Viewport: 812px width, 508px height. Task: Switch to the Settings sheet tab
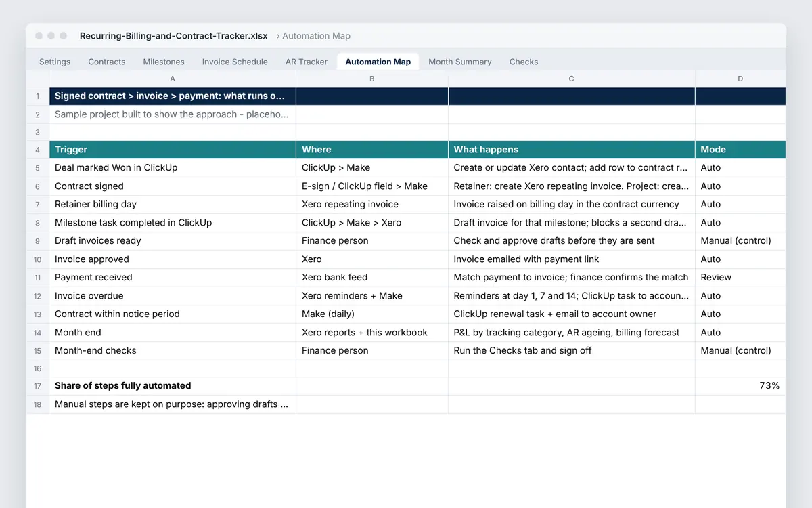(x=55, y=62)
